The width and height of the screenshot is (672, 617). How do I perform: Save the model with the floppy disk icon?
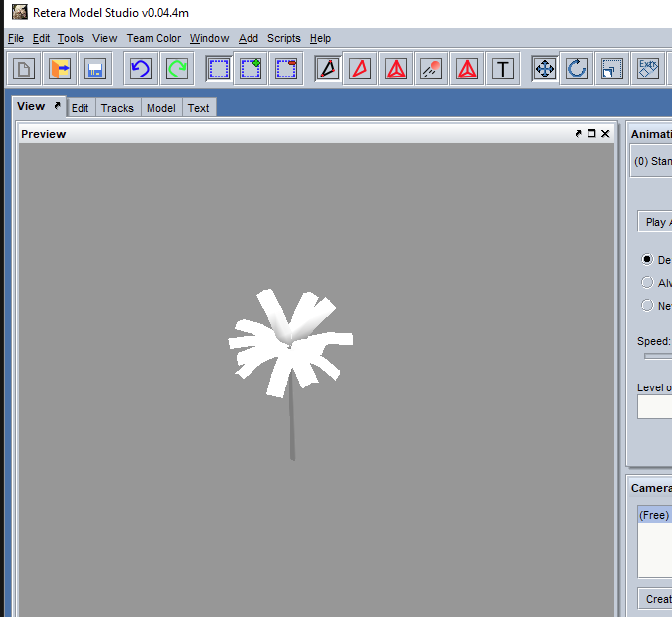pyautogui.click(x=95, y=69)
